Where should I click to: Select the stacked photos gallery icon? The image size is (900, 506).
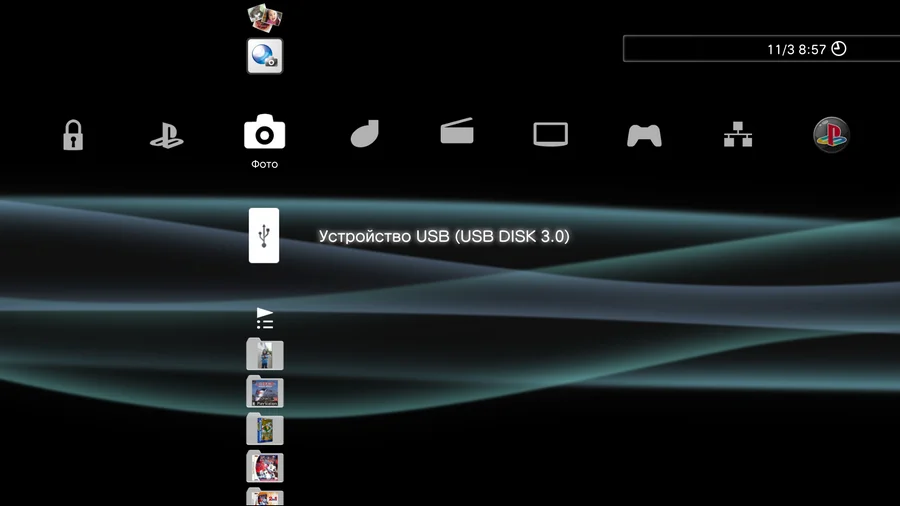(265, 16)
